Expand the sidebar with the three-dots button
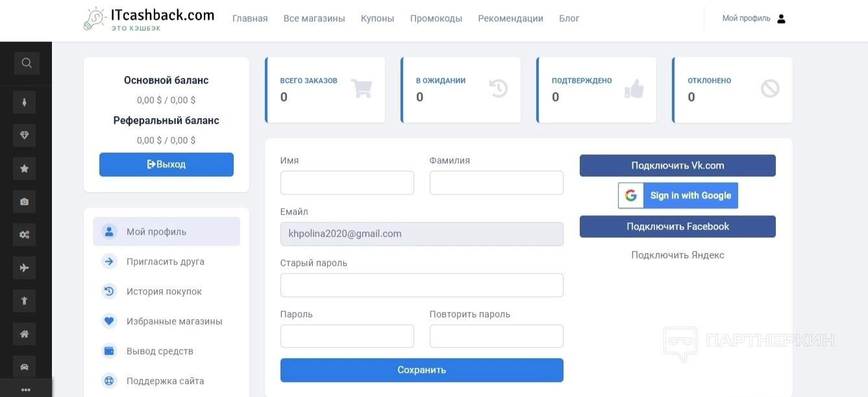 click(26, 390)
